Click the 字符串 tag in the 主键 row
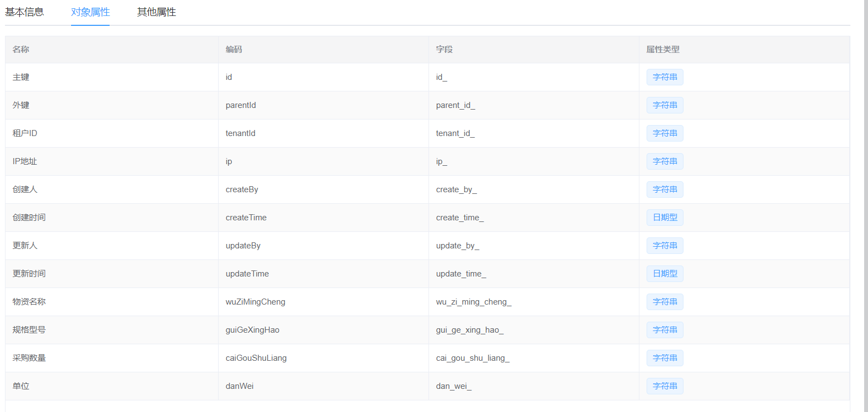This screenshot has width=868, height=412. [x=665, y=77]
